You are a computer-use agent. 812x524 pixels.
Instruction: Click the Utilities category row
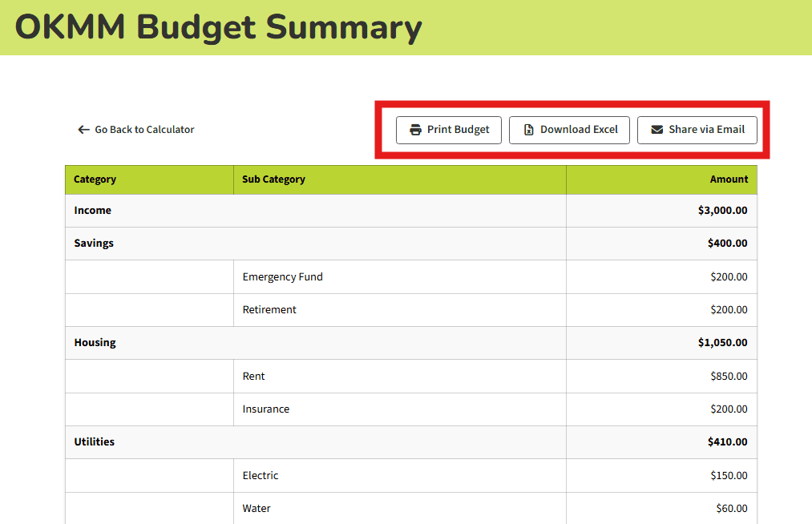(95, 441)
